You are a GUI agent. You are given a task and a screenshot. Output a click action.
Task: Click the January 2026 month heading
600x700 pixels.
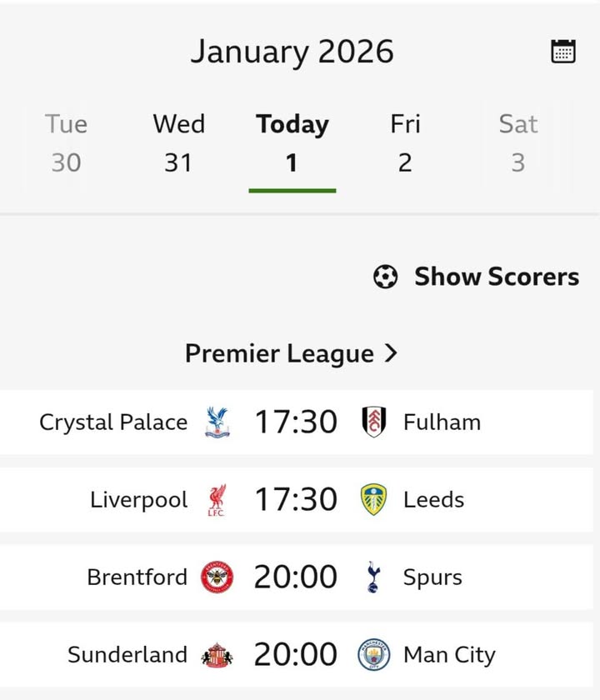[292, 52]
